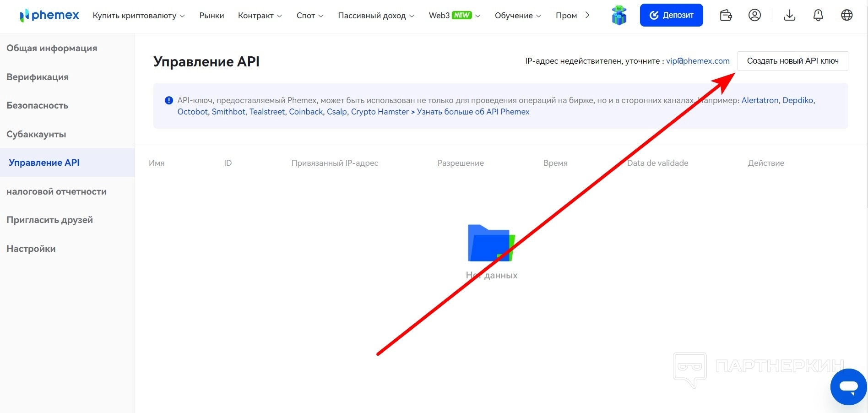This screenshot has height=413, width=868.
Task: Expand the Контракт dropdown
Action: click(x=260, y=16)
